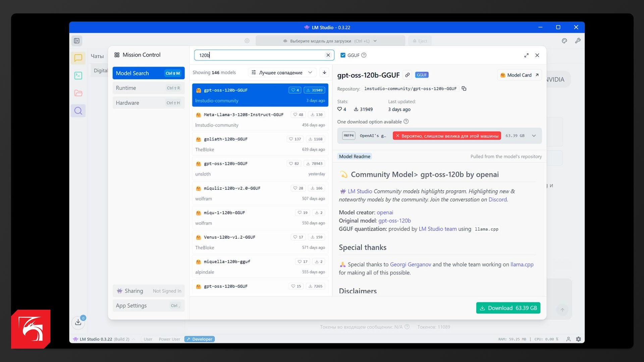Clear the search field with X icon
The height and width of the screenshot is (362, 644).
click(x=328, y=55)
